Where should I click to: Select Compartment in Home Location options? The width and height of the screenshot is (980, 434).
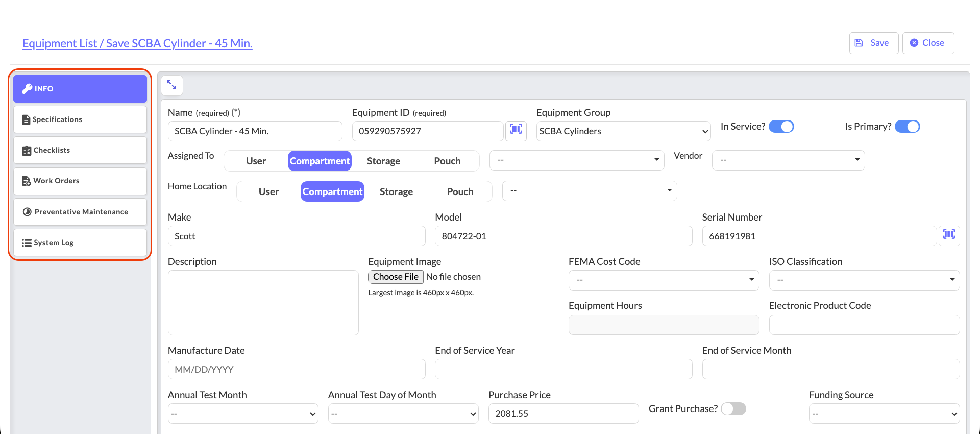coord(332,191)
